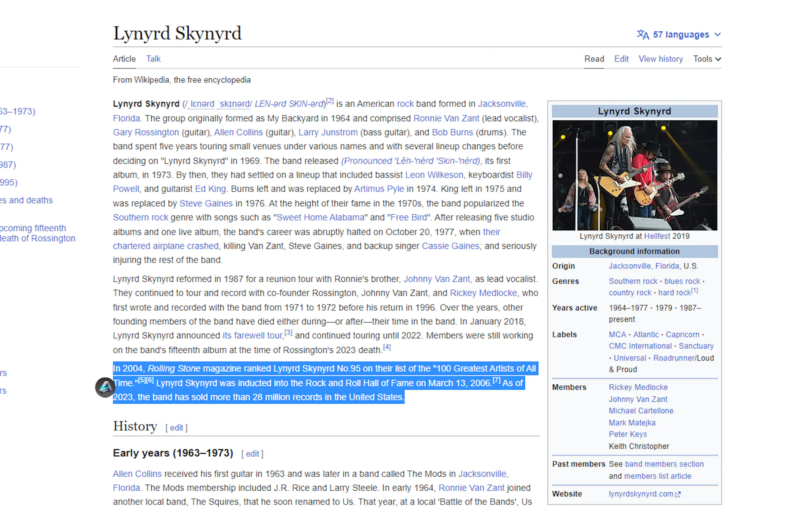The width and height of the screenshot is (812, 508).
Task: Click edit link for Early years section
Action: [x=252, y=454]
